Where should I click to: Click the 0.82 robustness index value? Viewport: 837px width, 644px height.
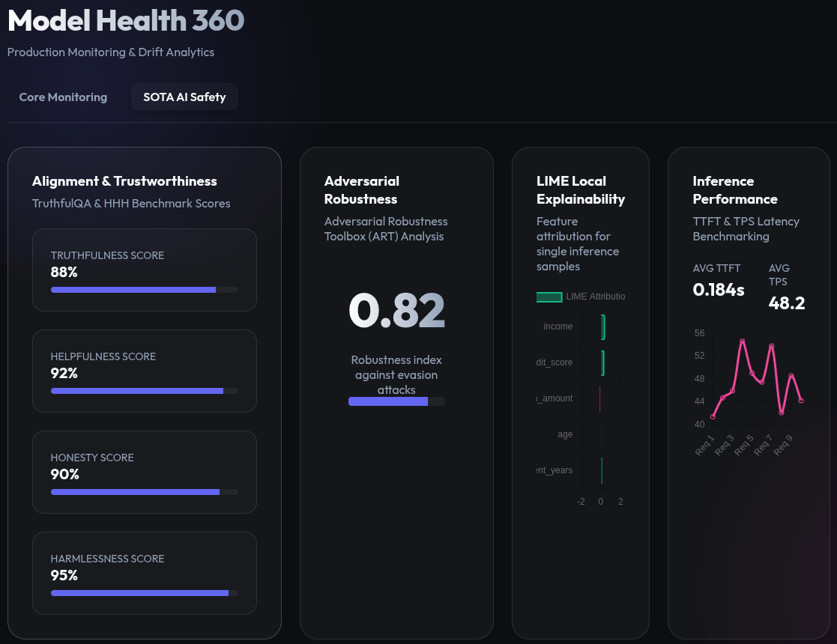(x=396, y=309)
